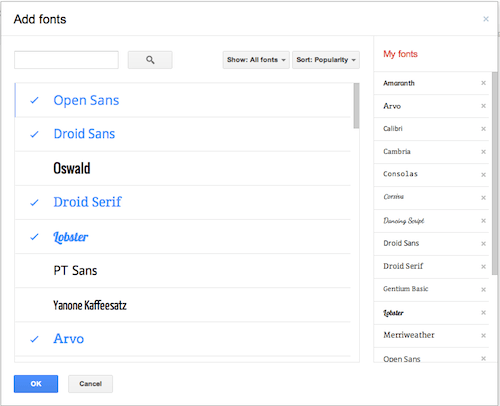Open the Sort: Popularity dropdown
Screen dimensions: 500x406
(x=326, y=60)
